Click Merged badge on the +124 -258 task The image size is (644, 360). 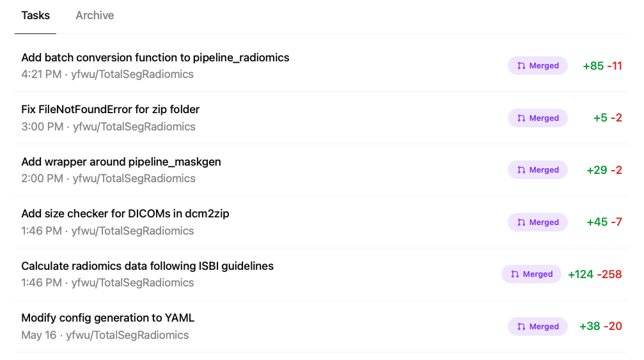(x=531, y=274)
